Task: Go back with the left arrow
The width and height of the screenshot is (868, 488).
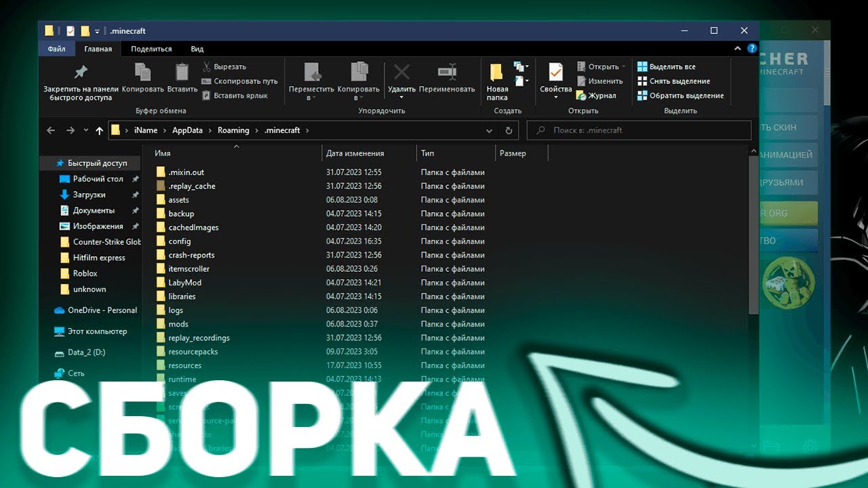Action: [51, 130]
